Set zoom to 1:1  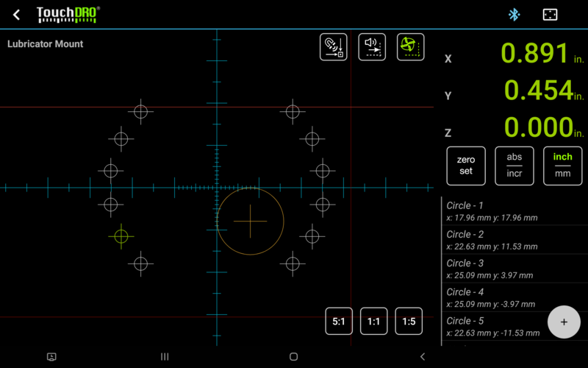(x=373, y=321)
